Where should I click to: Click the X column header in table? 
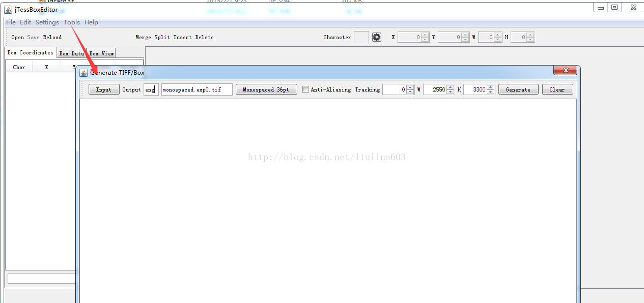46,67
